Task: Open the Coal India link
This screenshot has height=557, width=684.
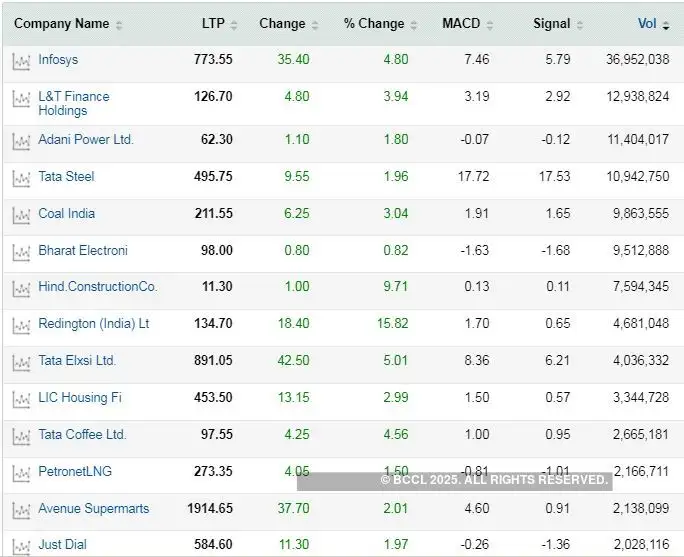Action: pyautogui.click(x=66, y=214)
